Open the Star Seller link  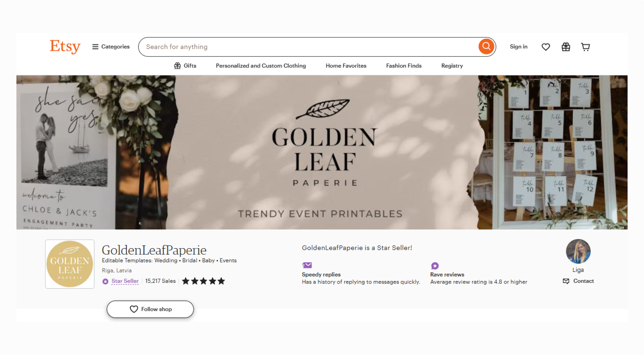coord(125,281)
